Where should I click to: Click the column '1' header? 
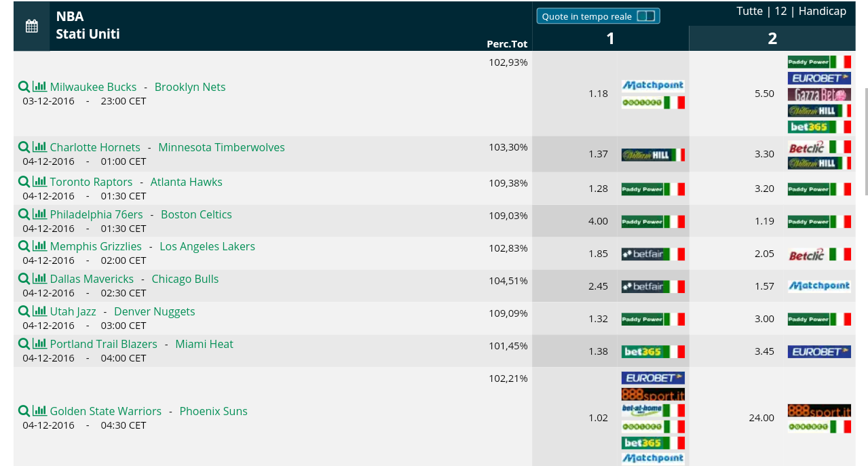[x=610, y=39]
